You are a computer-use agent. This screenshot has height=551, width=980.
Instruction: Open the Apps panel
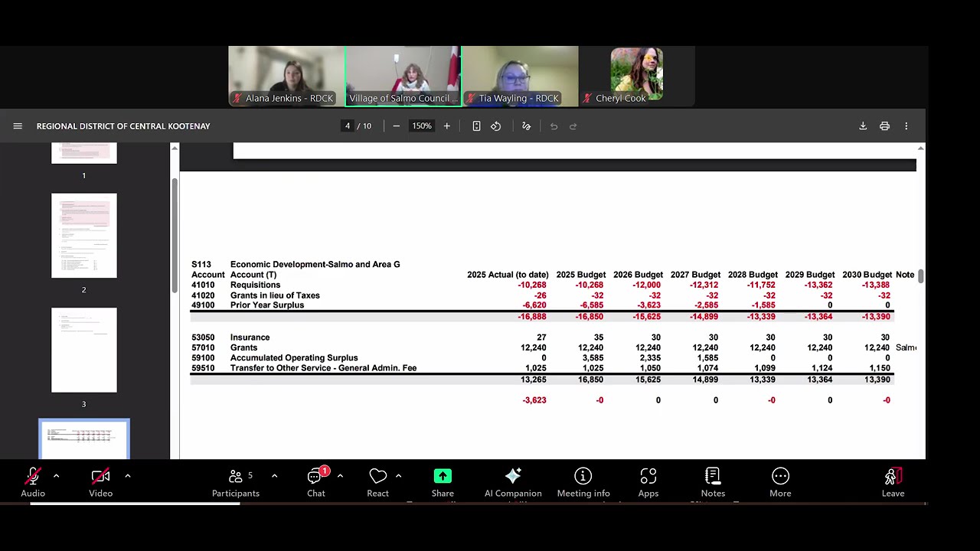pos(648,483)
